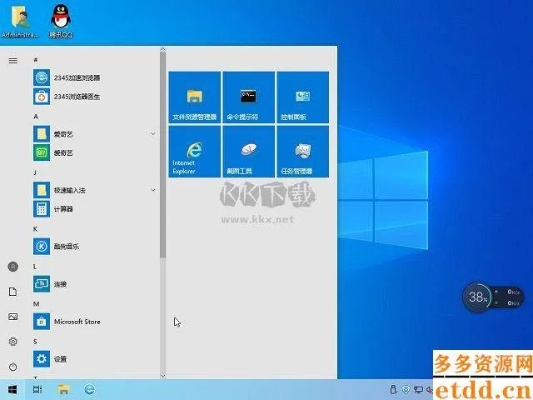This screenshot has width=533, height=400.
Task: Click the network speed floating widget
Action: coord(508,297)
